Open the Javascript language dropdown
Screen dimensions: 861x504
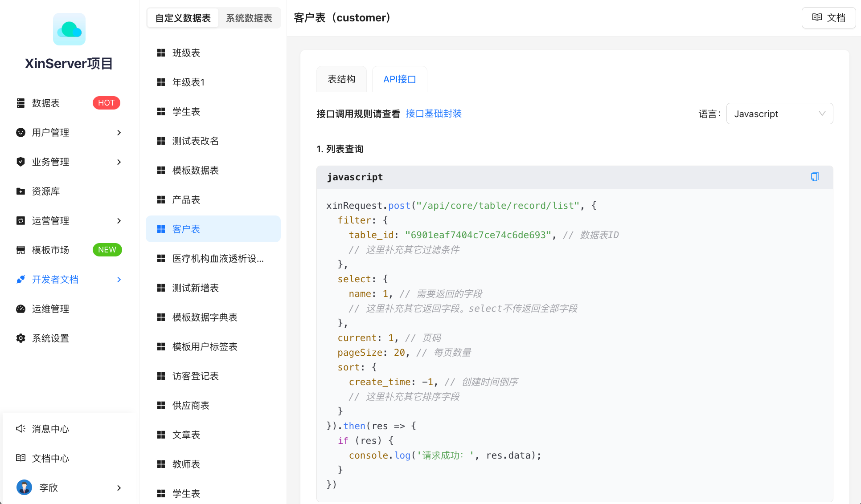(779, 114)
